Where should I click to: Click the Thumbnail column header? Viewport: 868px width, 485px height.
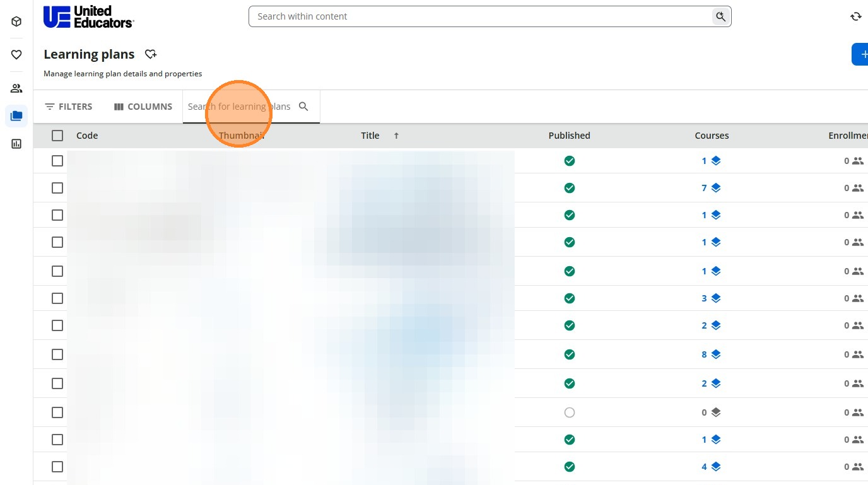click(242, 136)
